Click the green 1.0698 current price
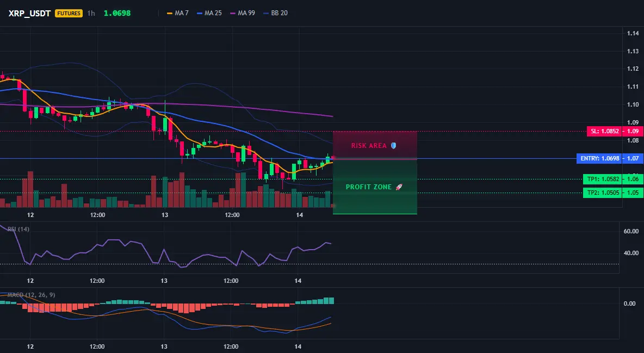 point(117,13)
